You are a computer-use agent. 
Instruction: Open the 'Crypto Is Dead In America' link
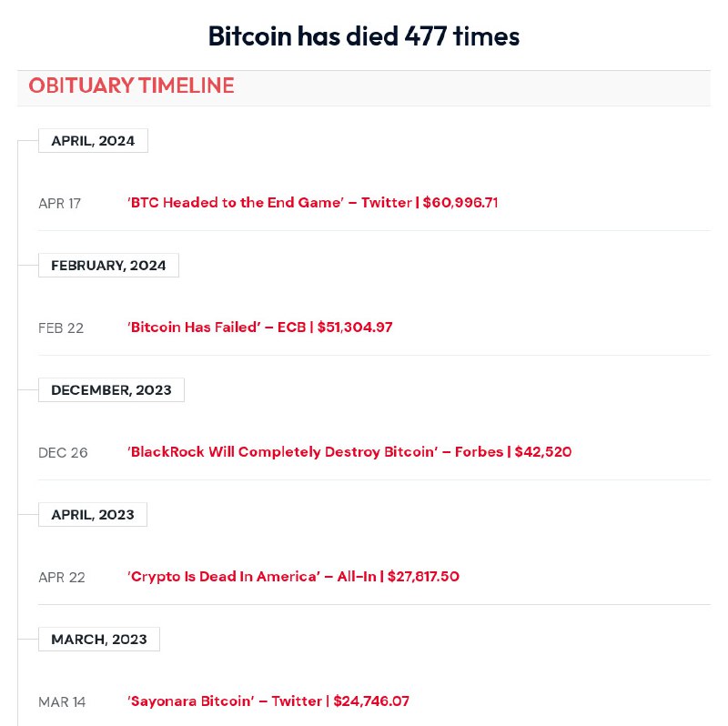293,577
